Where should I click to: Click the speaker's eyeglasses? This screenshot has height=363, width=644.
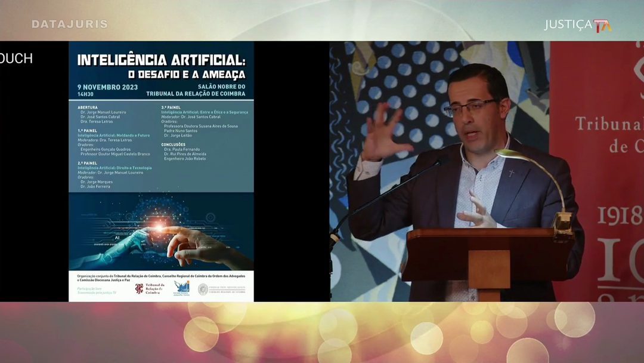click(470, 108)
